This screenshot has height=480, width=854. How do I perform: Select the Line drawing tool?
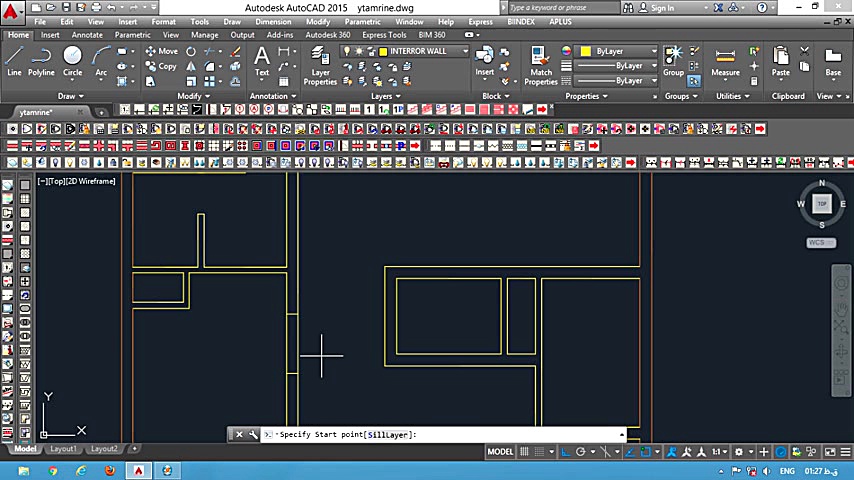14,60
